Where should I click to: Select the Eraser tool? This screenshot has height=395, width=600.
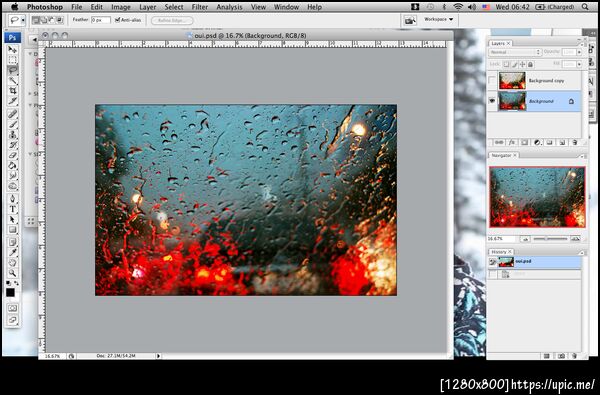(x=13, y=155)
